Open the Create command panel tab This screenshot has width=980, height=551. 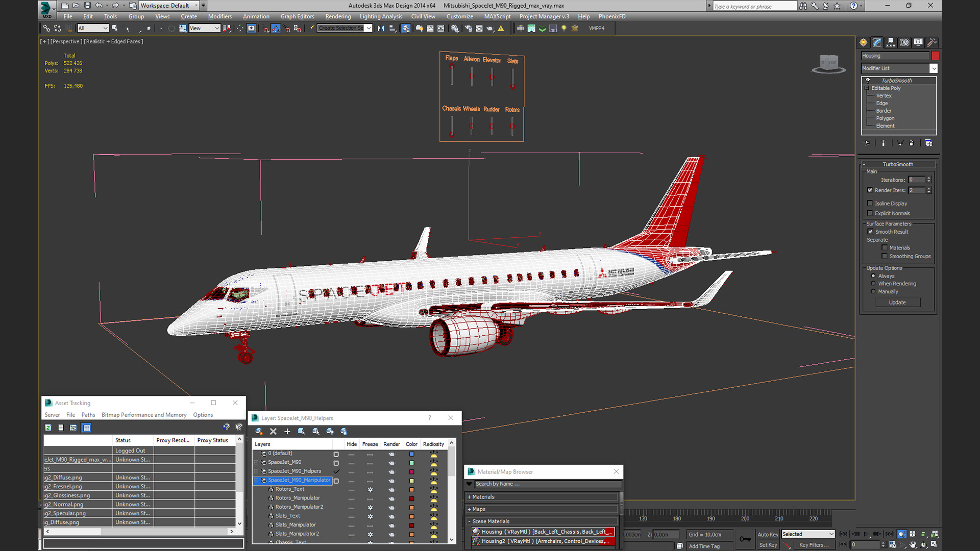(x=863, y=42)
